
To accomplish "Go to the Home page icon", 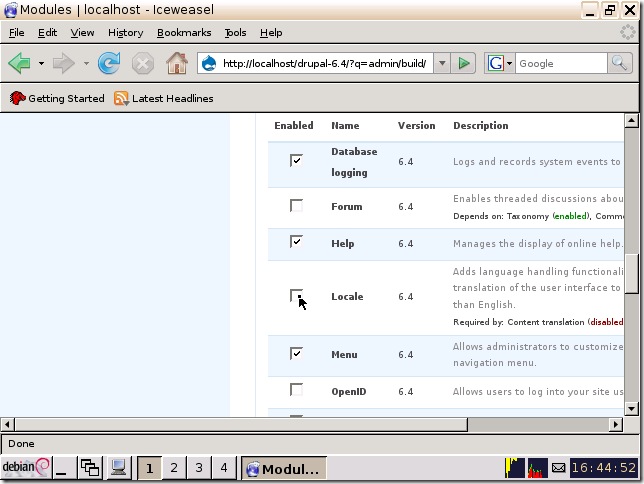I will click(x=177, y=63).
